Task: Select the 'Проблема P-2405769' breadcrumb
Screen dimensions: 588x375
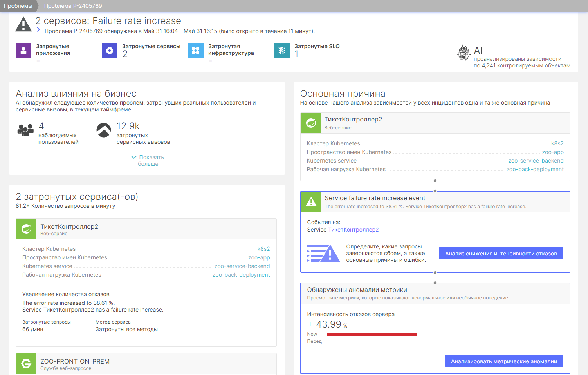Action: [x=73, y=6]
